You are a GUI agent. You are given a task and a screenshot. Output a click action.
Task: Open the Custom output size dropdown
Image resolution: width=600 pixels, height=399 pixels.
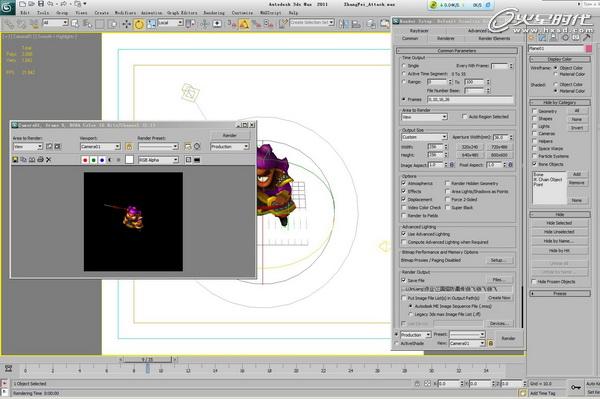pos(424,137)
